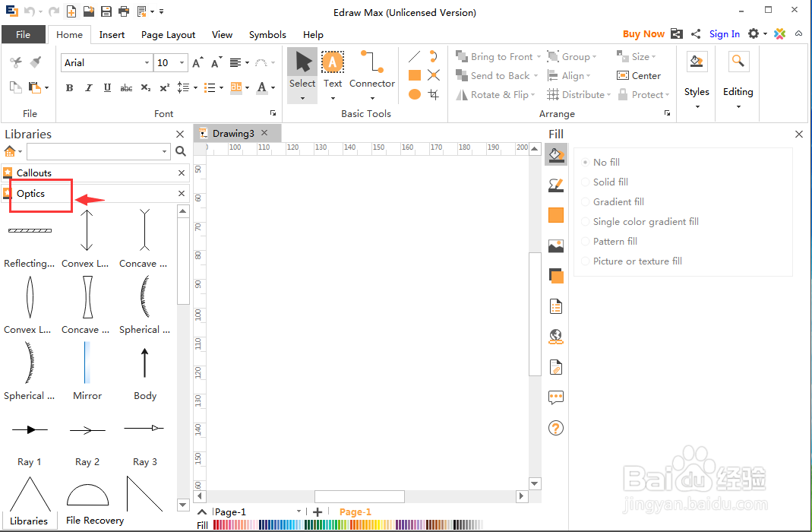Click the Save icon in quick access toolbar
This screenshot has width=812, height=532.
(106, 11)
